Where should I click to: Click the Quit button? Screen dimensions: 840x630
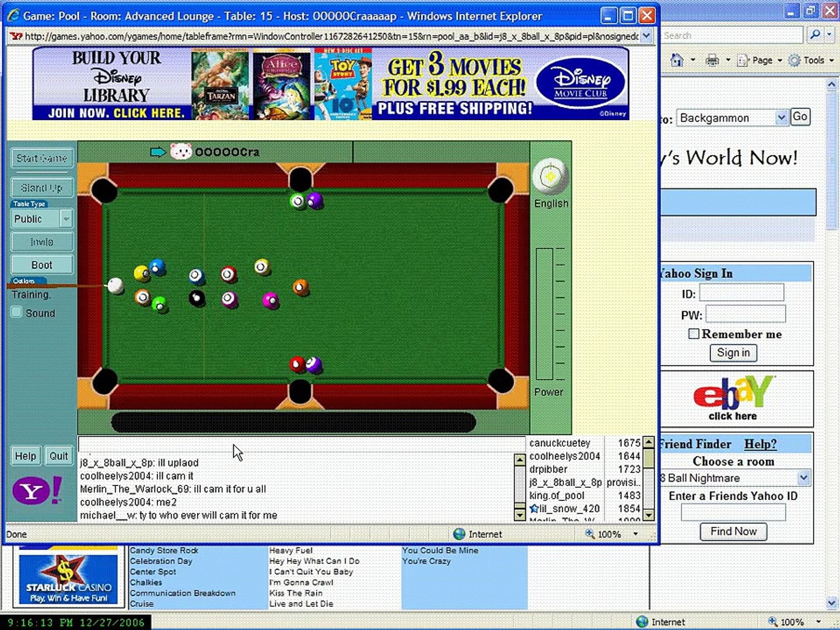click(x=58, y=456)
